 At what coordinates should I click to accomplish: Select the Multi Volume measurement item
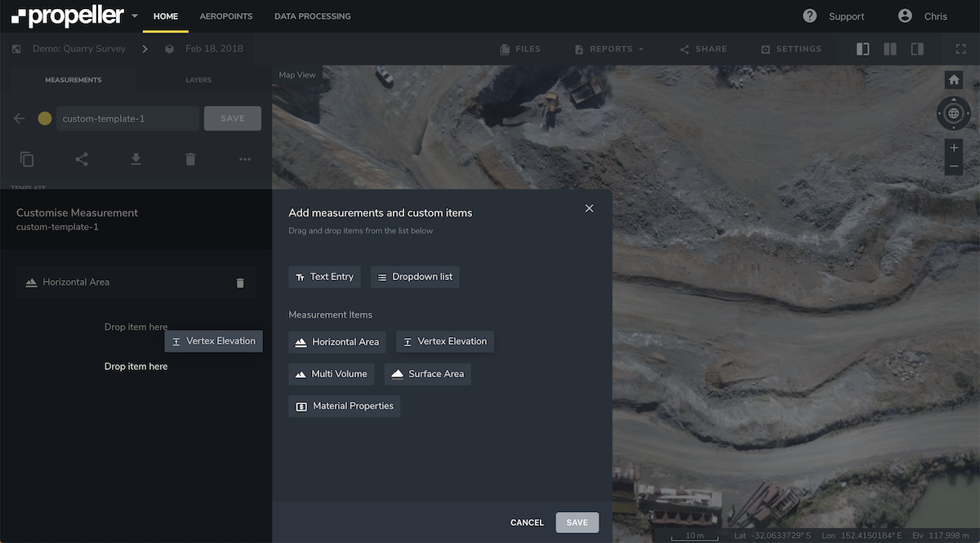[332, 374]
